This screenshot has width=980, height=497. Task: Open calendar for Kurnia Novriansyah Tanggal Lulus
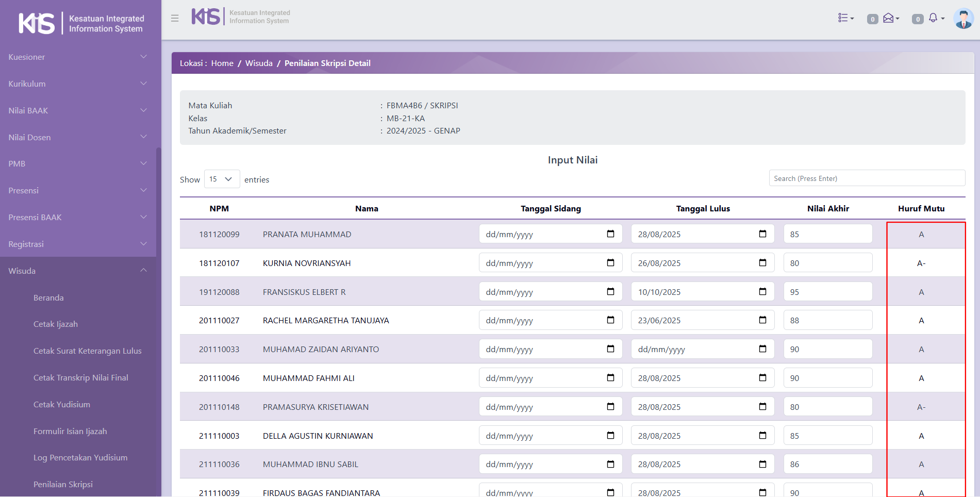tap(762, 263)
